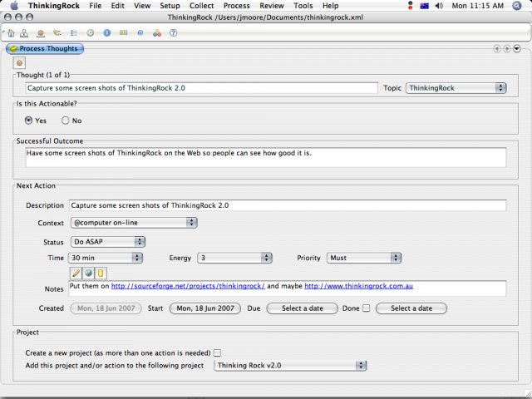Open the Help menu
The width and height of the screenshot is (532, 399).
pyautogui.click(x=330, y=6)
